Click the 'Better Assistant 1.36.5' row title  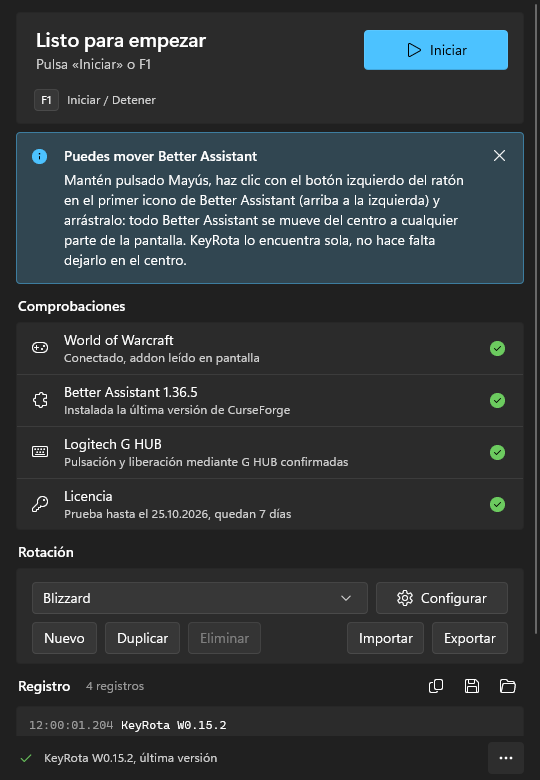tap(131, 392)
